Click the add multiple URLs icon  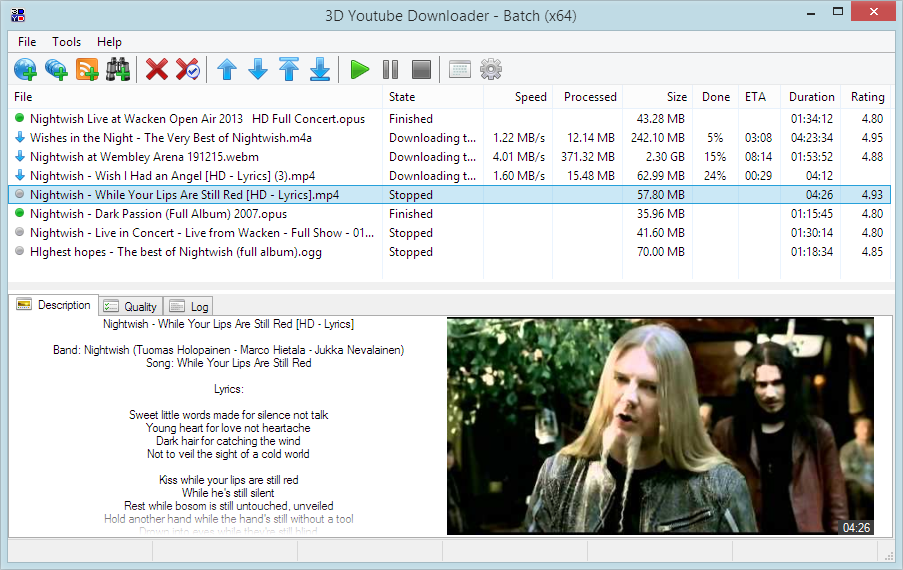click(56, 69)
